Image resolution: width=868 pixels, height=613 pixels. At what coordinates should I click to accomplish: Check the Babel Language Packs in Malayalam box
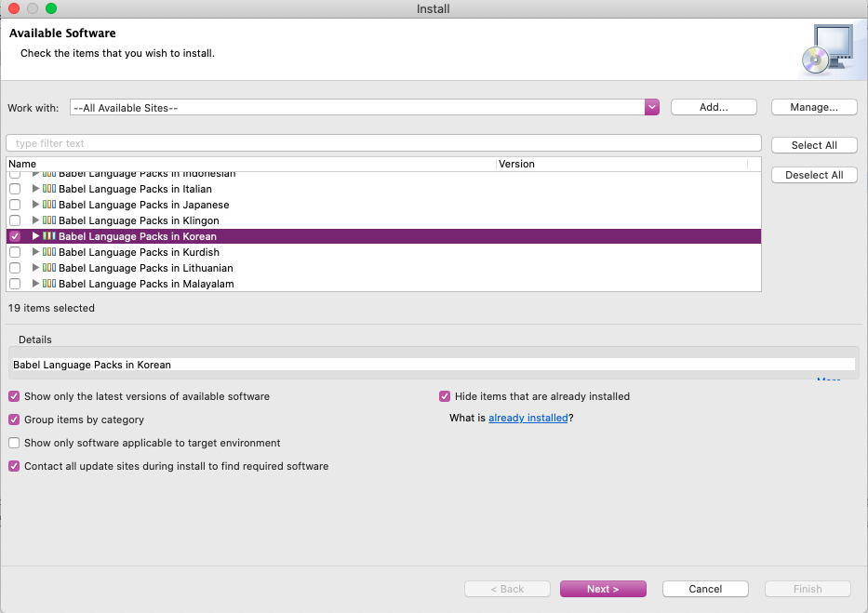(15, 284)
